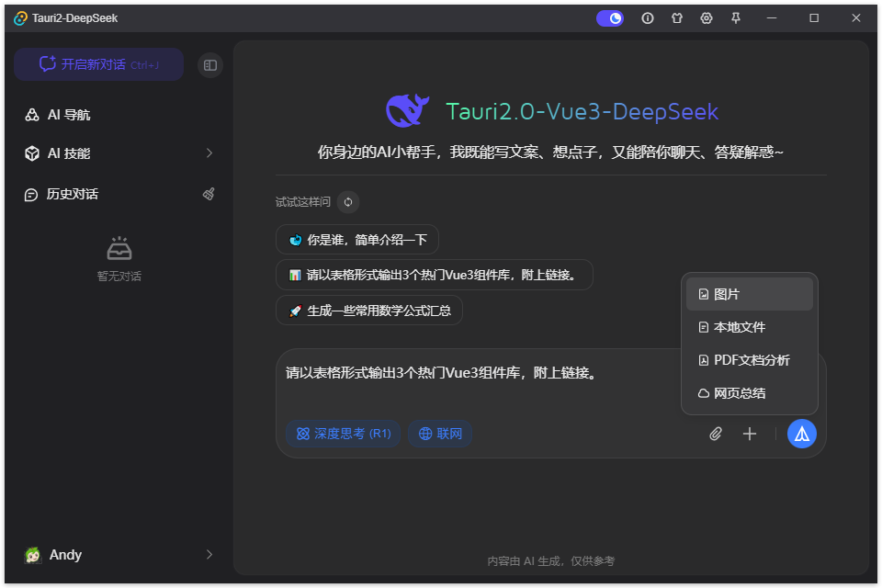Viewport: 882px width, 588px height.
Task: Toggle 深度思考 (R1) mode
Action: (343, 434)
